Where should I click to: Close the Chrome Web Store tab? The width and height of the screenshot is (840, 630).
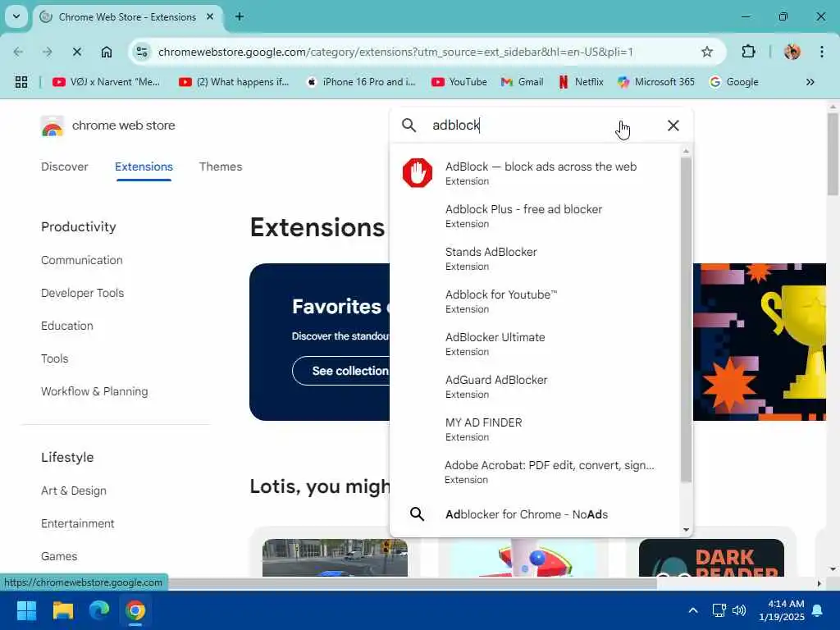(210, 16)
